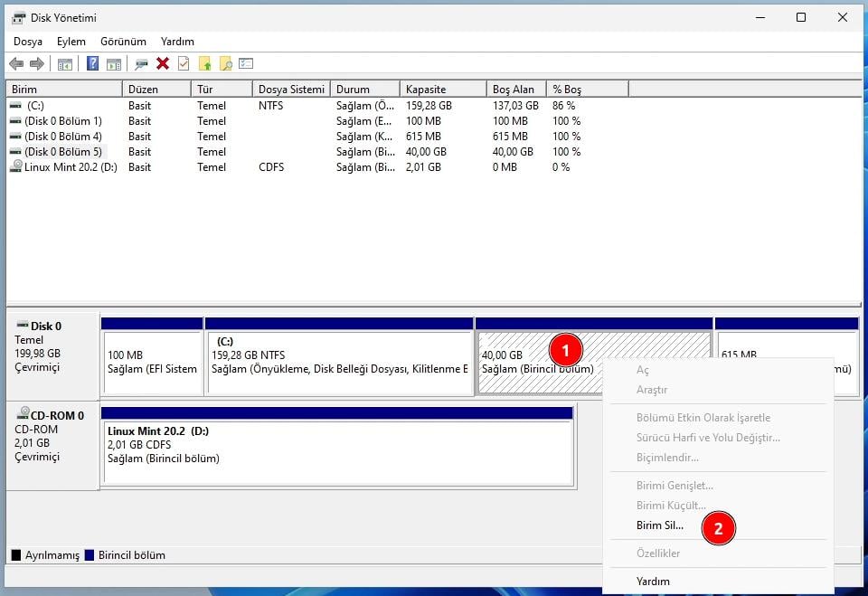868x596 pixels.
Task: Select the Linux Mint 20.2 (D:) CD-ROM volume
Action: point(60,167)
